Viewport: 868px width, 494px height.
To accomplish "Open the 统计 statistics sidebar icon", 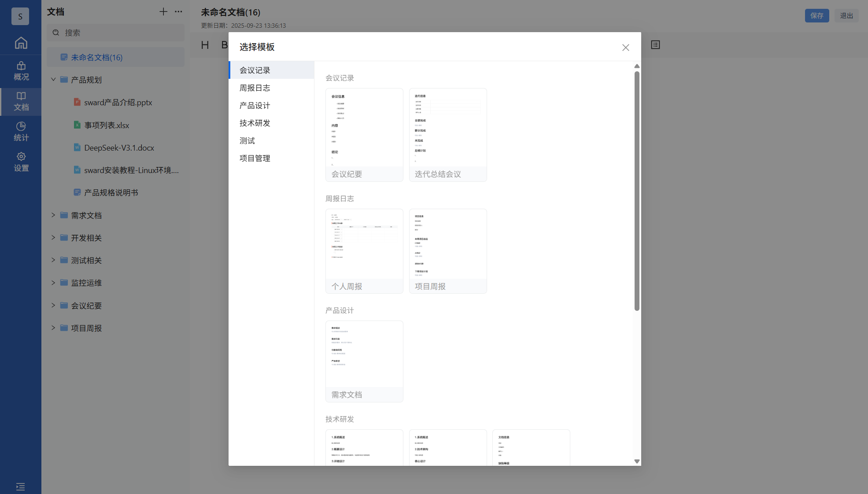I will [21, 131].
